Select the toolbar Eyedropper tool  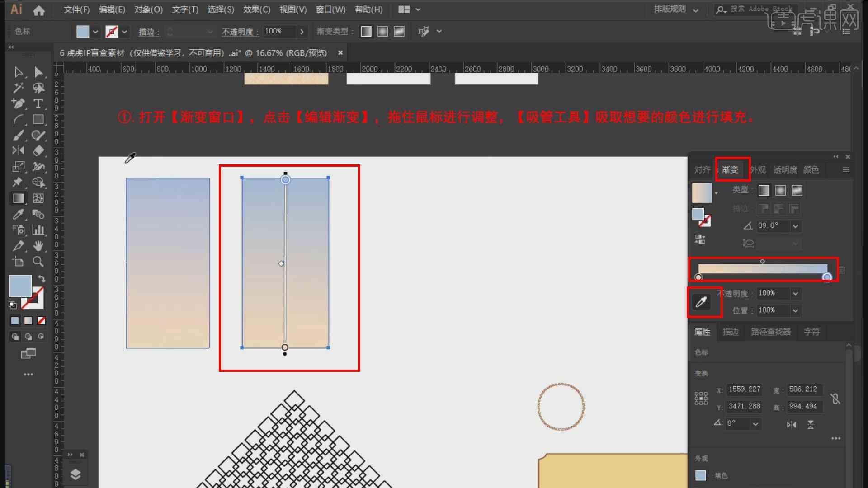19,214
